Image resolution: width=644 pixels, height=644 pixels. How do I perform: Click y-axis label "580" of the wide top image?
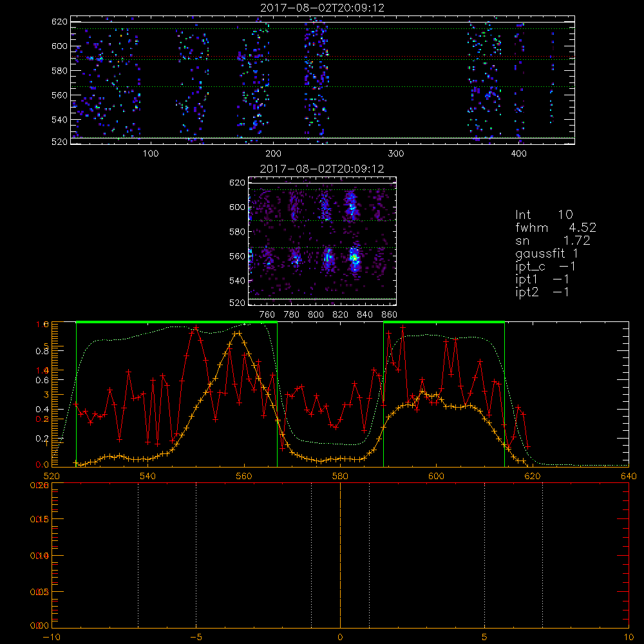coord(59,71)
